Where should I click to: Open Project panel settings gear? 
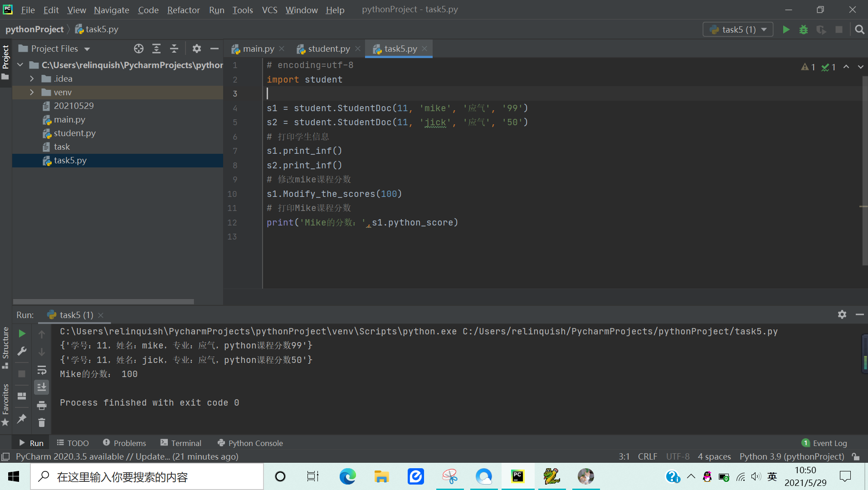(x=196, y=49)
